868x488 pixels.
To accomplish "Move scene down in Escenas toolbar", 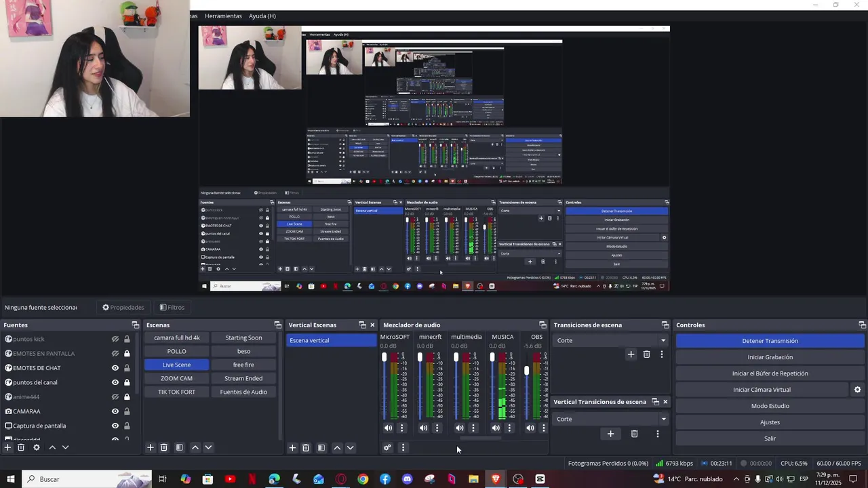I will [208, 447].
